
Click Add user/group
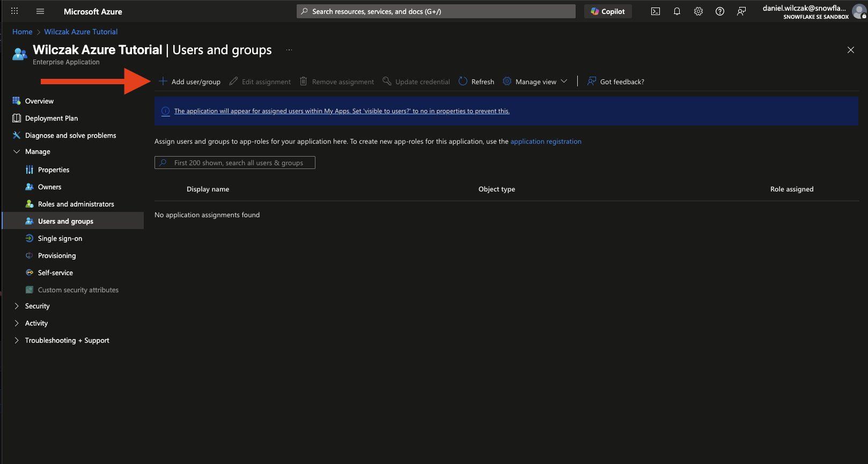(x=190, y=82)
